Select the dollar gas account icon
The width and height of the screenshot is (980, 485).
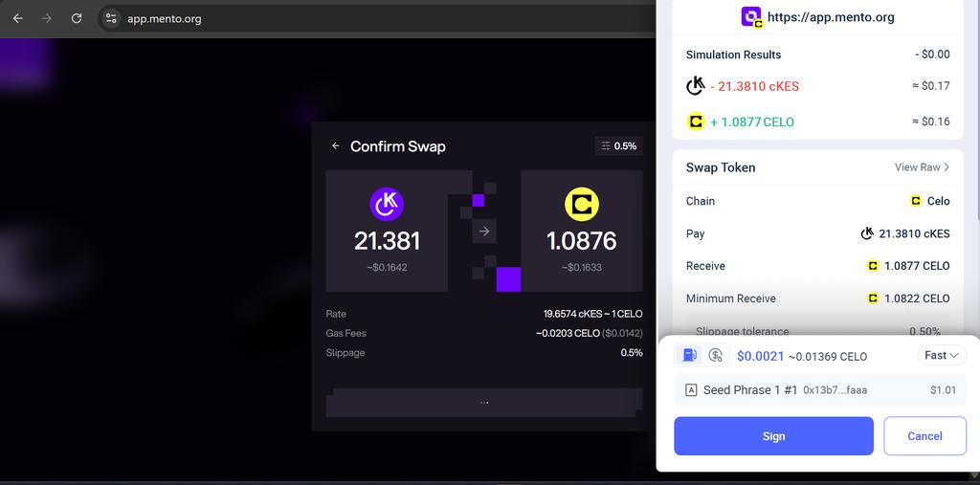(x=716, y=356)
